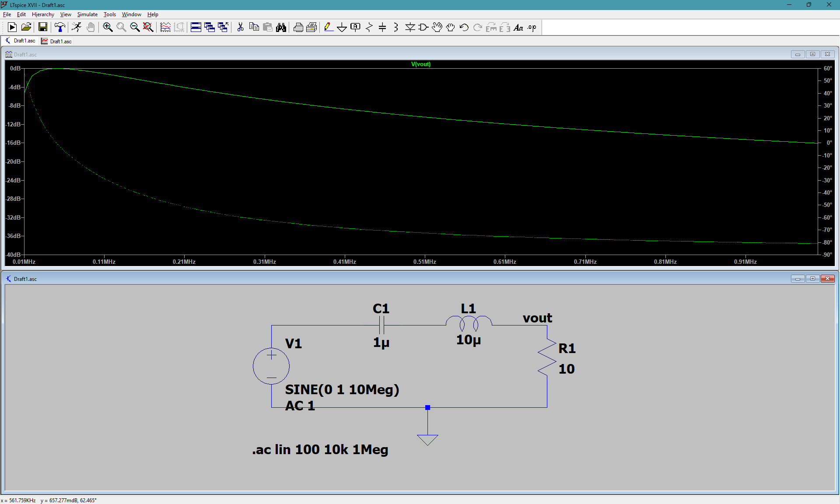840x504 pixels.
Task: Place a Diode from the toolbar
Action: (410, 27)
